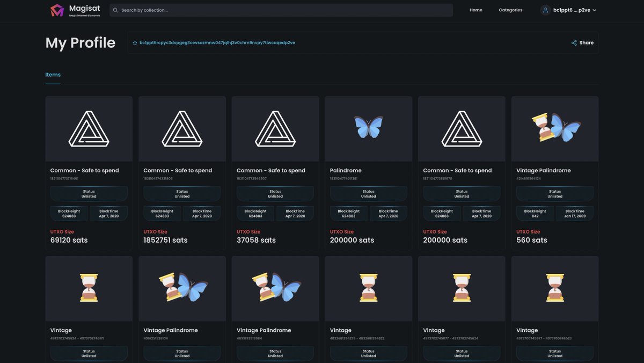Image resolution: width=644 pixels, height=363 pixels.
Task: Click hourglass-butterfly image of Vintage Palindrome 4899193919984
Action: [275, 287]
